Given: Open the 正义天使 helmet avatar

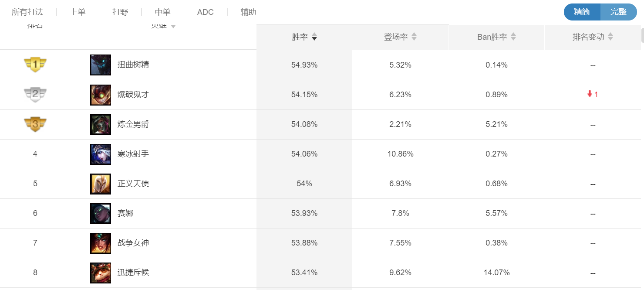Looking at the screenshot, I should pyautogui.click(x=101, y=184).
